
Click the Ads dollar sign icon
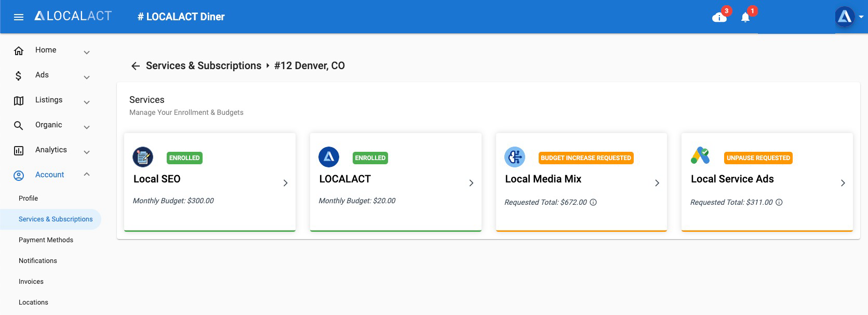tap(19, 76)
